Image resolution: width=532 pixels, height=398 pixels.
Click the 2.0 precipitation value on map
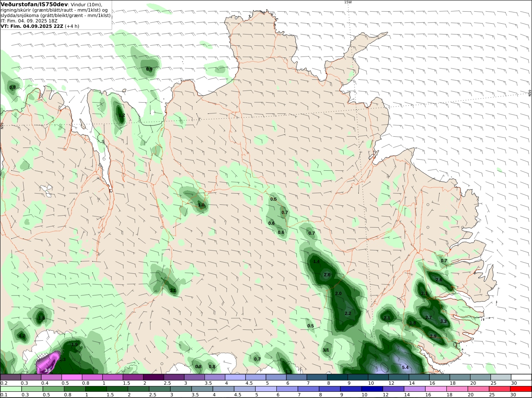[338, 293]
